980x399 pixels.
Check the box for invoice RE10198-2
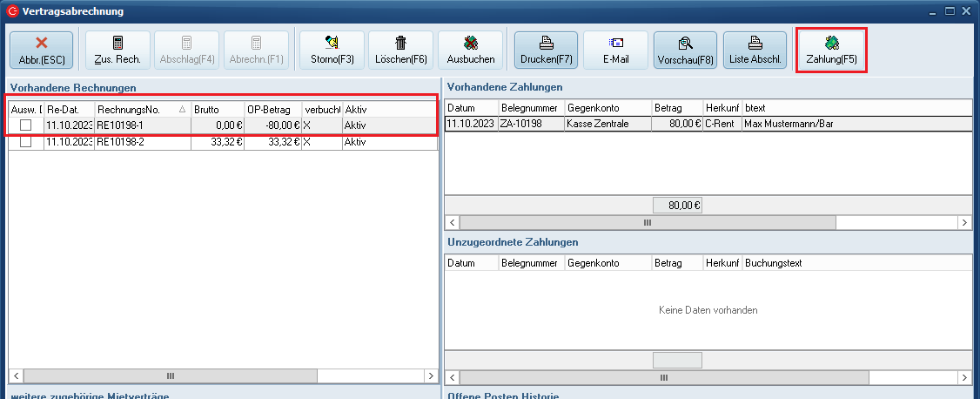(26, 142)
